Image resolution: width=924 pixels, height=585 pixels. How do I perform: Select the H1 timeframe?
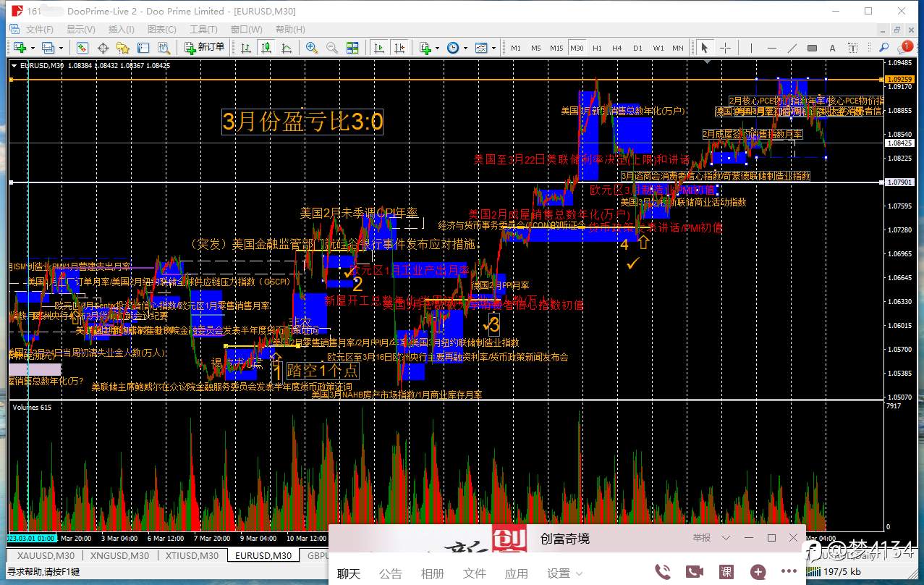[x=597, y=48]
